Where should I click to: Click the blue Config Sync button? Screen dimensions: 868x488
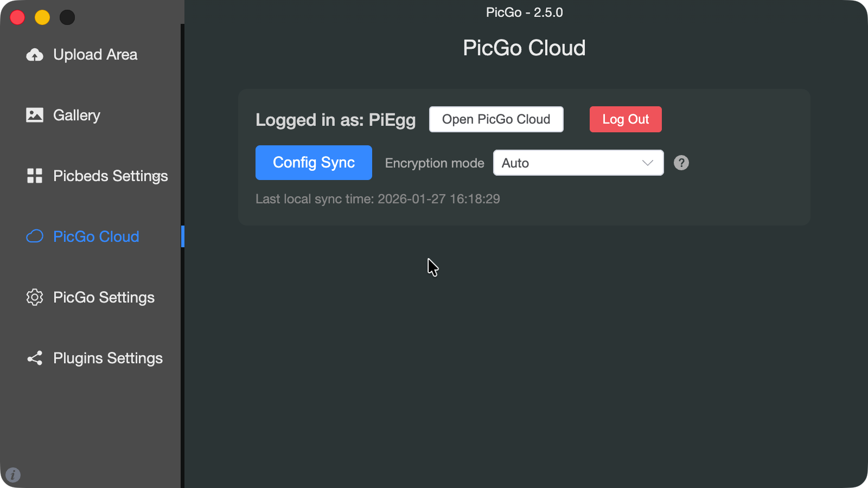(x=314, y=163)
